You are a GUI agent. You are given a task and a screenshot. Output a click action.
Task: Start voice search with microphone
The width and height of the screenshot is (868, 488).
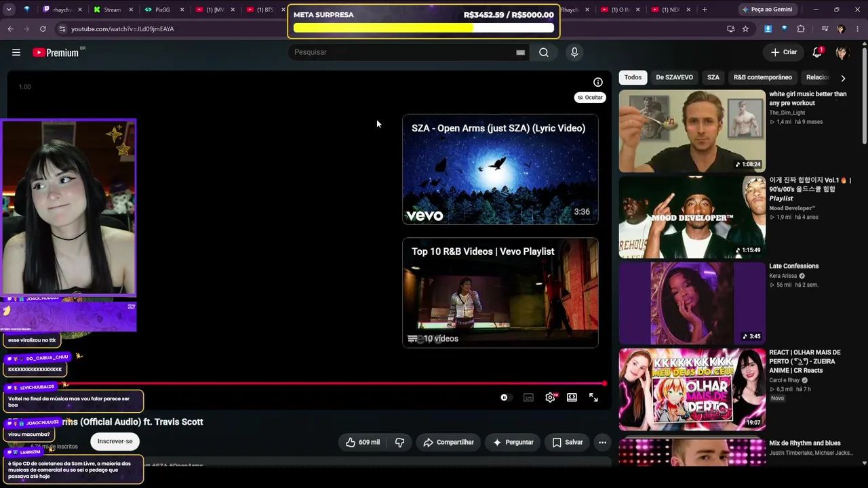click(x=574, y=52)
